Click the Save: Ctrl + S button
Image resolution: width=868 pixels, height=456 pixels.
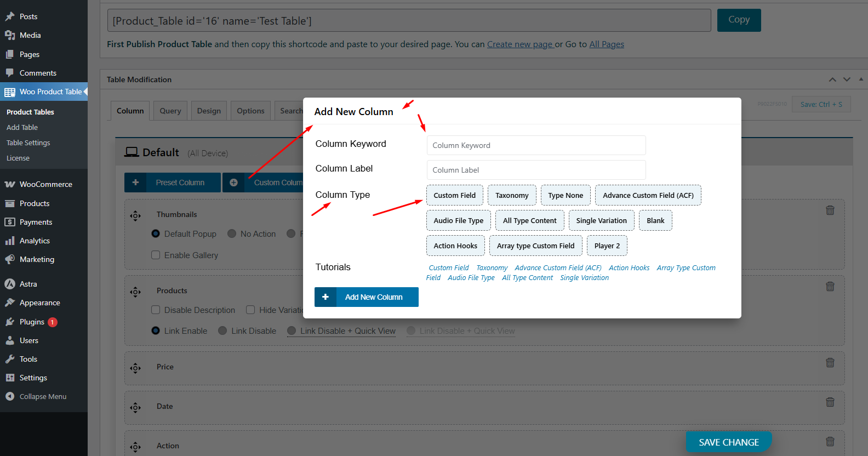[x=821, y=104]
